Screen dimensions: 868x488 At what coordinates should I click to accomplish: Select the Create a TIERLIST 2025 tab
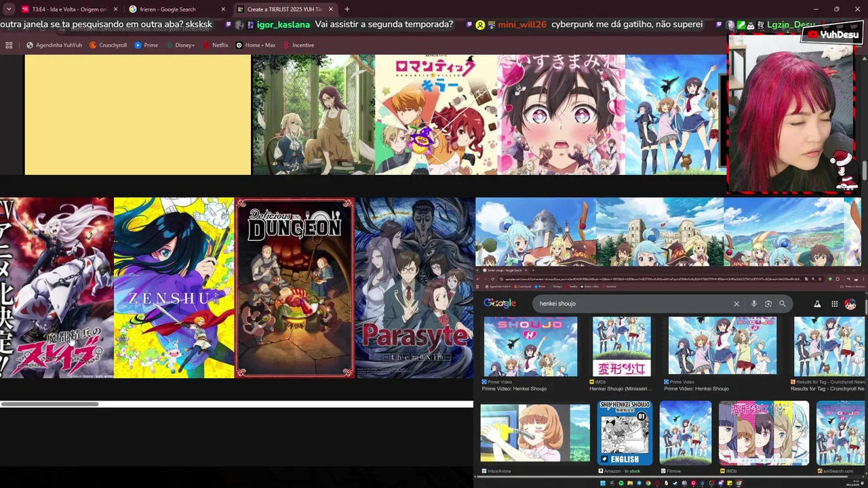pyautogui.click(x=285, y=9)
